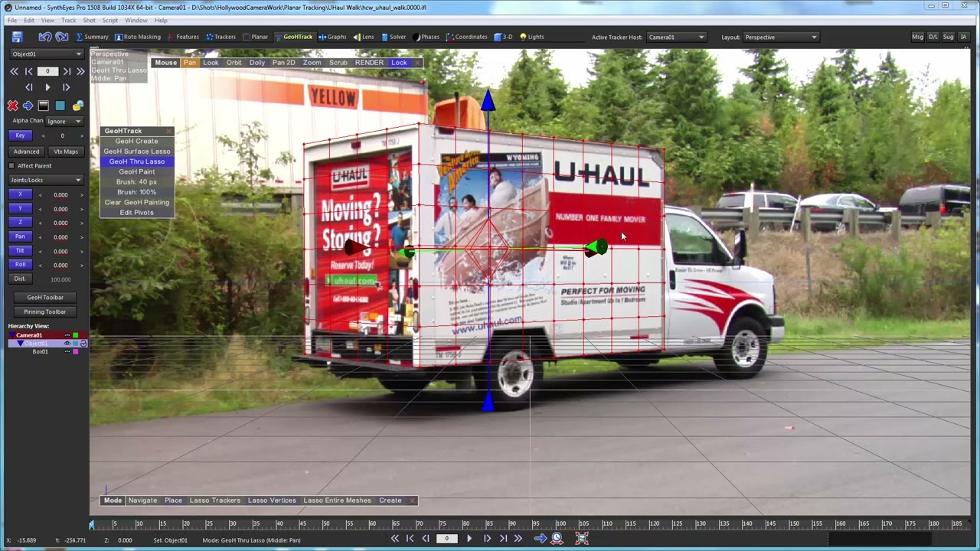Open the Coordinates room
The width and height of the screenshot is (980, 551).
pyautogui.click(x=467, y=37)
